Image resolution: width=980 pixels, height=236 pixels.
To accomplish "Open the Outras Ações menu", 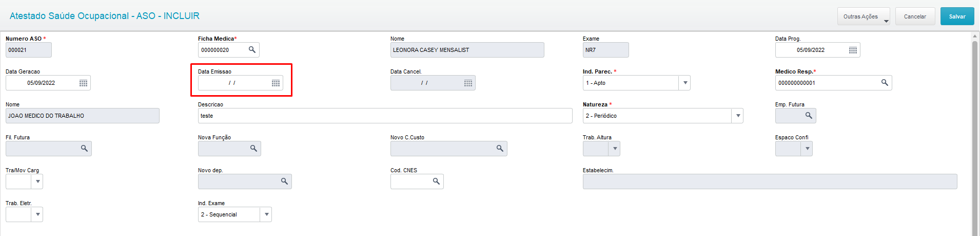I will pos(864,16).
